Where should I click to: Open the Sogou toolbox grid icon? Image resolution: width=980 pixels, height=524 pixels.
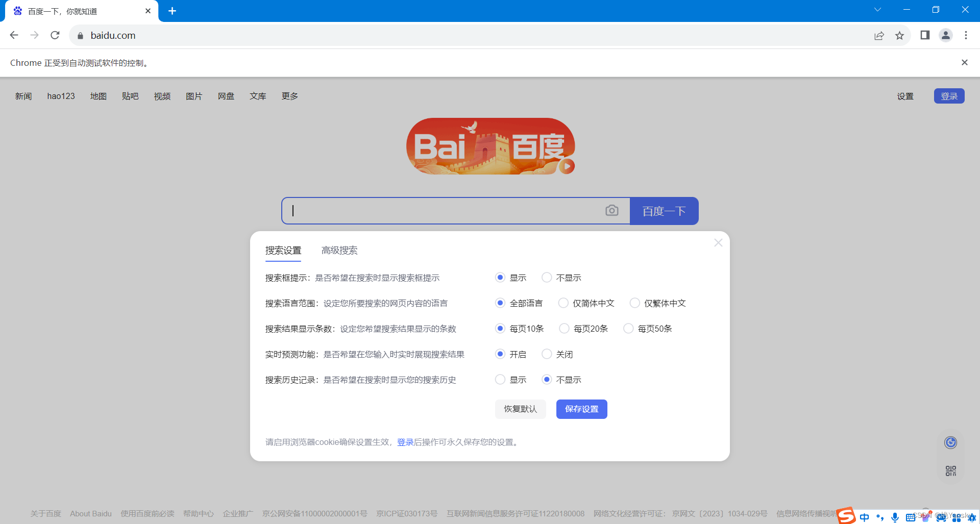click(957, 517)
